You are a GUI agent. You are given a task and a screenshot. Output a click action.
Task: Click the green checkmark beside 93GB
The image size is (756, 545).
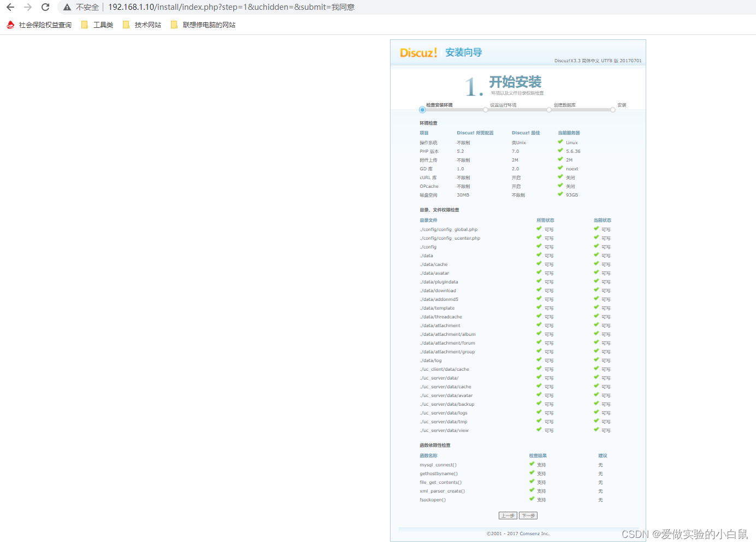pyautogui.click(x=560, y=194)
